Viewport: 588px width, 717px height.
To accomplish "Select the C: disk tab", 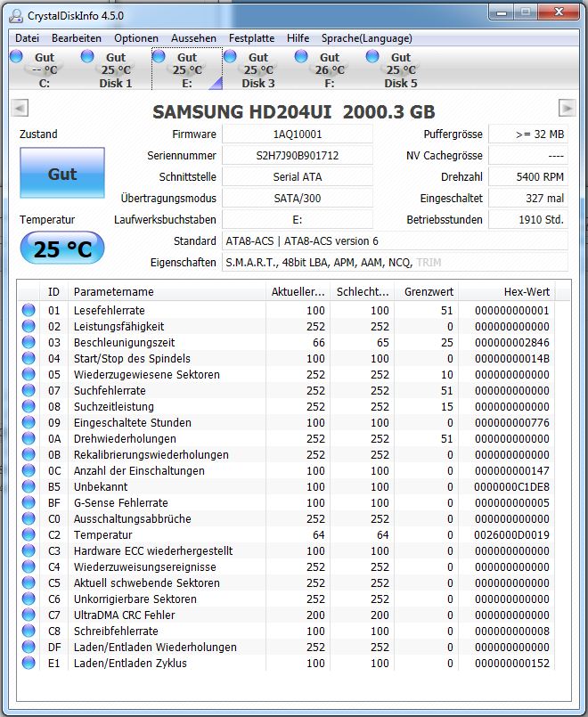I will (45, 69).
